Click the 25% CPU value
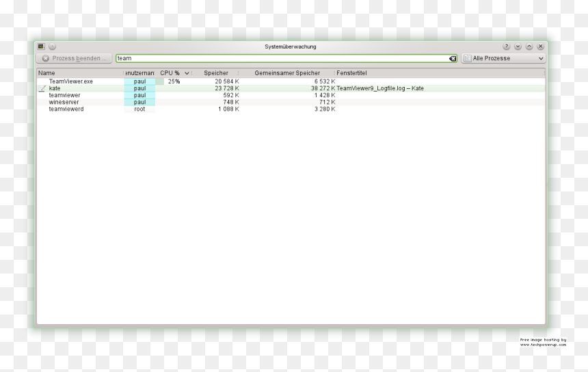The width and height of the screenshot is (588, 372). [174, 81]
